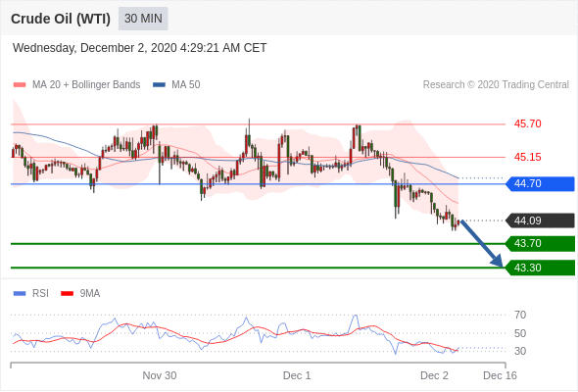Click the RSI 50 level label
Image resolution: width=578 pixels, height=392 pixels.
pos(520,333)
